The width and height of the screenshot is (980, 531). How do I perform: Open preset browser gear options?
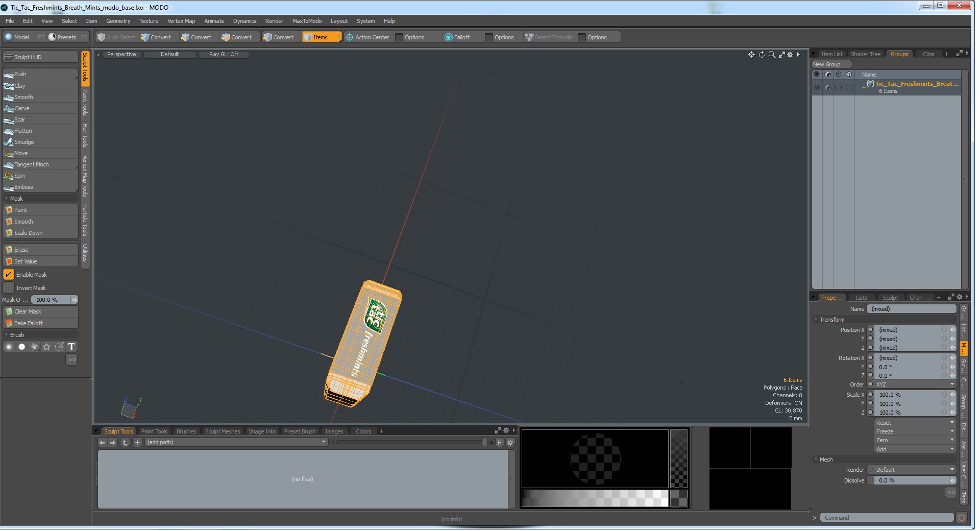click(510, 443)
